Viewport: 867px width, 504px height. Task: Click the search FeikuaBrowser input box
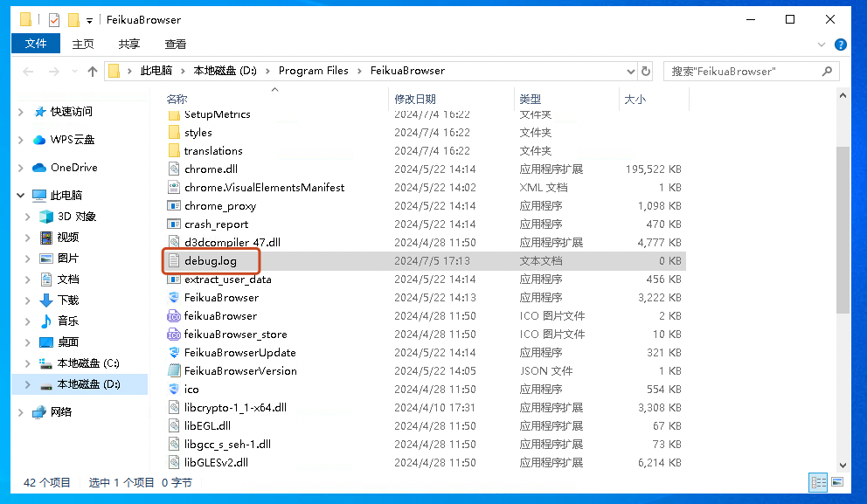743,71
